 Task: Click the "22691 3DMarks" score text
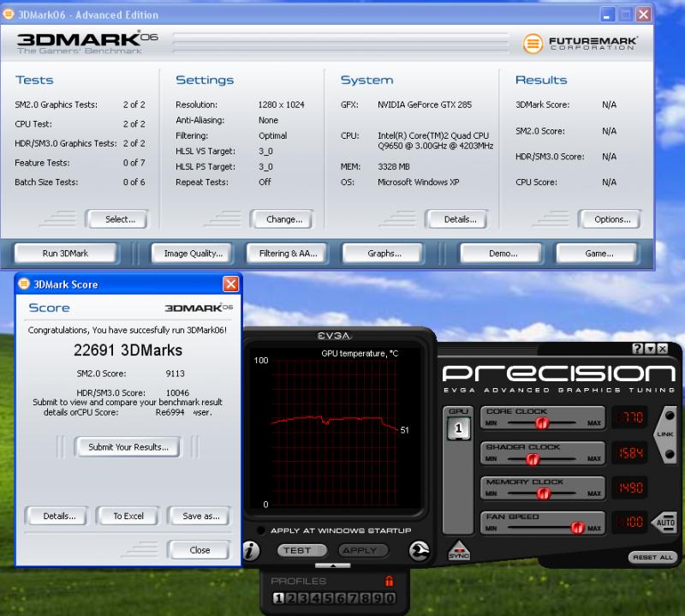click(128, 350)
